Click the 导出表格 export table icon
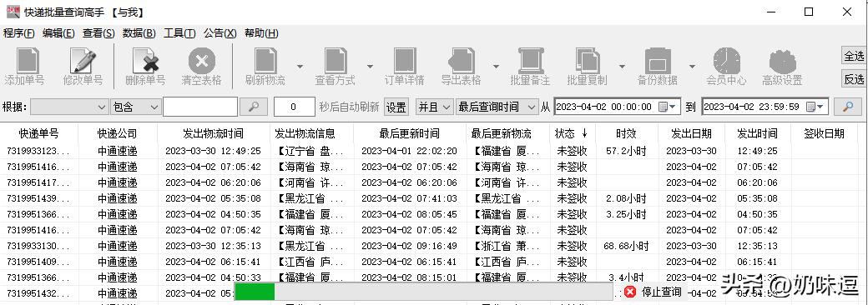The image size is (868, 305). pos(461,60)
